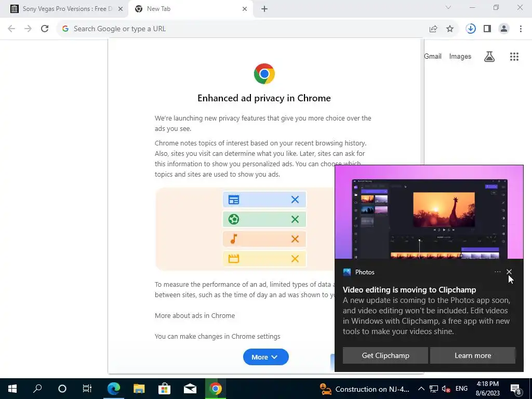The image size is (532, 399).
Task: Click the Get Clipchamp button
Action: (x=385, y=355)
